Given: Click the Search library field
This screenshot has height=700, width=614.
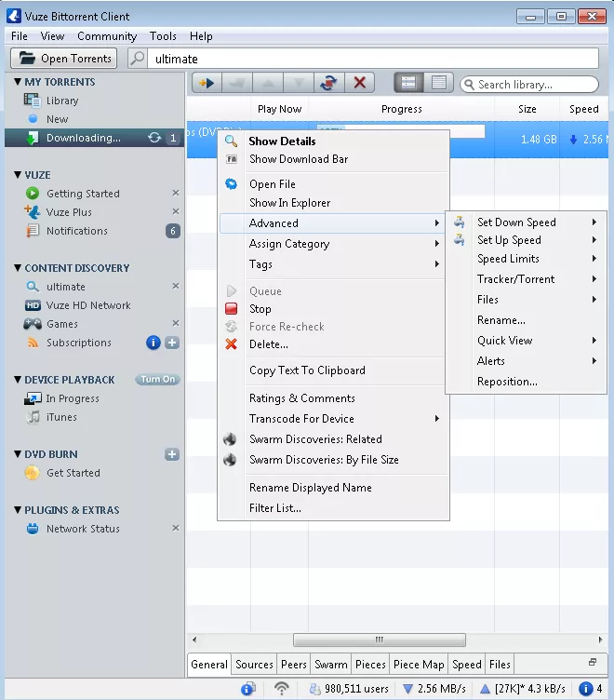Looking at the screenshot, I should point(529,85).
